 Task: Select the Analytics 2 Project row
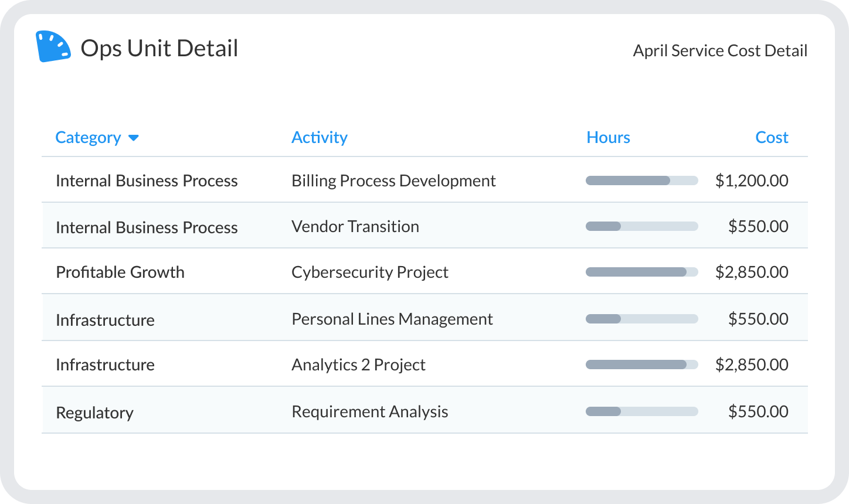[358, 365]
